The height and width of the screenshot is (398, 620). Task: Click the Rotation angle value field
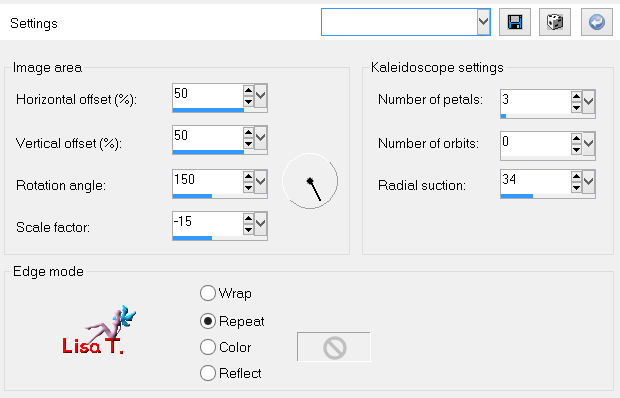pyautogui.click(x=208, y=180)
